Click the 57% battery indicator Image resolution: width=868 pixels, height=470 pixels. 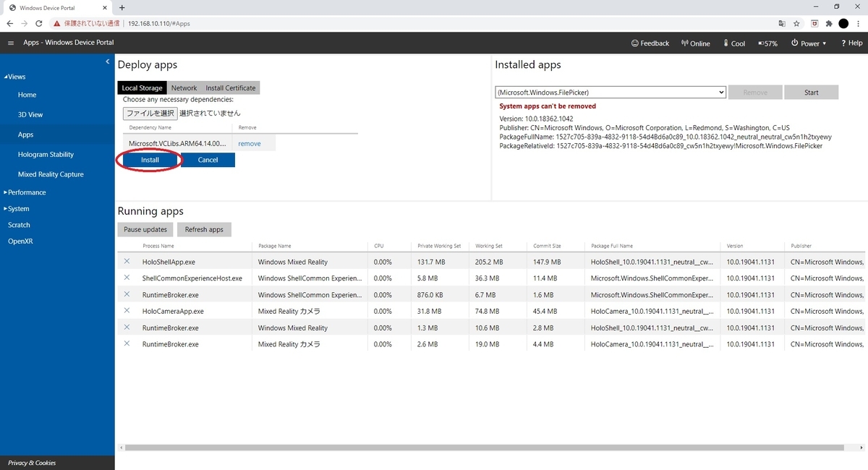(767, 43)
